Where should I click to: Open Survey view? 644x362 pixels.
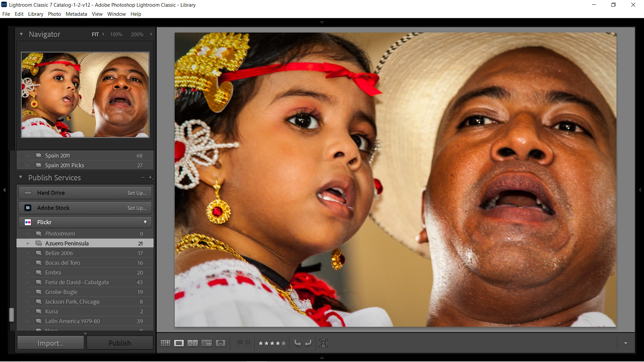click(x=206, y=343)
